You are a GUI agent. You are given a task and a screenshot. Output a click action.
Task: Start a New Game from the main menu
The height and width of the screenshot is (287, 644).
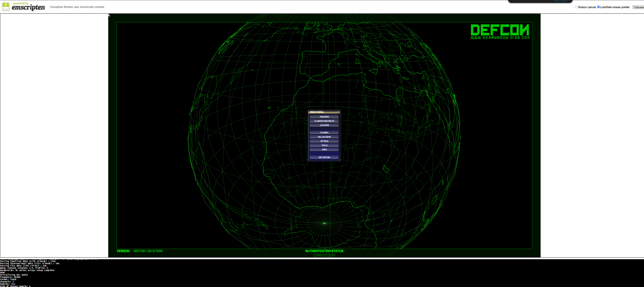click(x=324, y=117)
